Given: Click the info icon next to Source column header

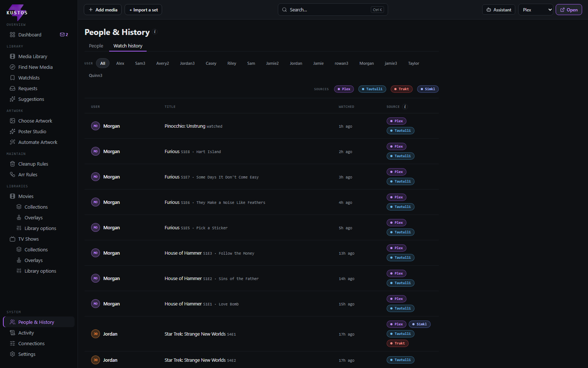Looking at the screenshot, I should tap(405, 107).
